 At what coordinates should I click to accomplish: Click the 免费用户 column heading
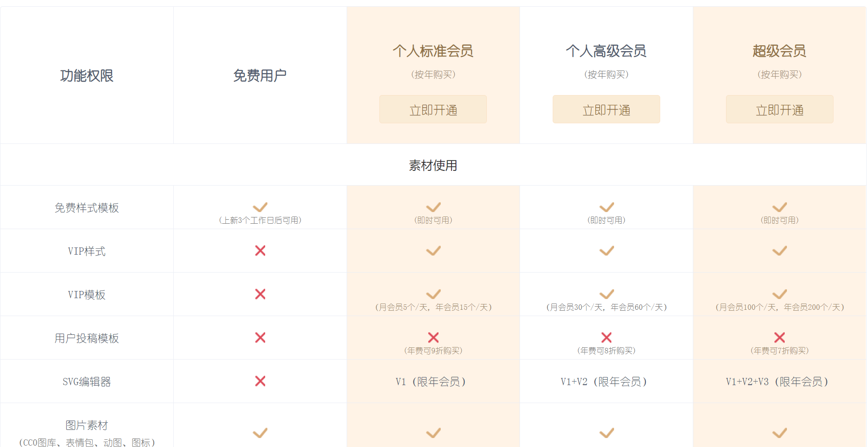260,75
